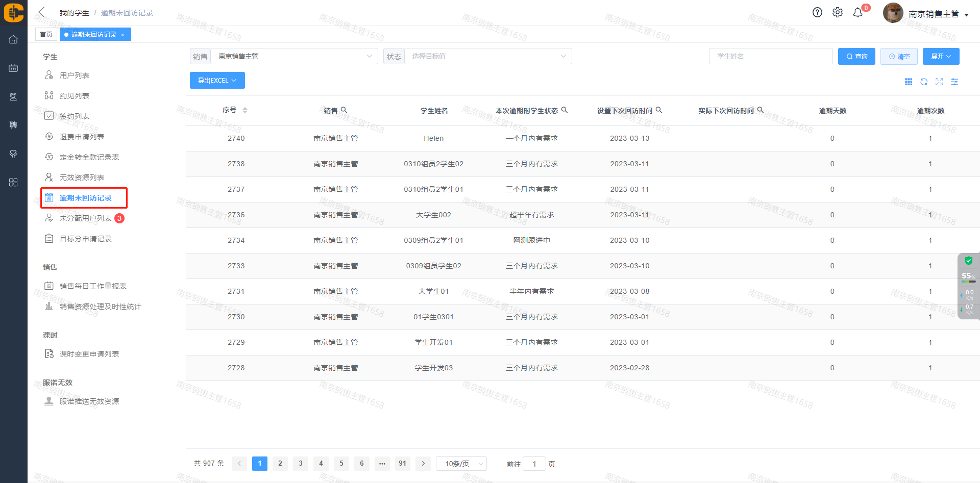Screen dimensions: 980x483
Task: Click the 清空 clear button
Action: (899, 56)
